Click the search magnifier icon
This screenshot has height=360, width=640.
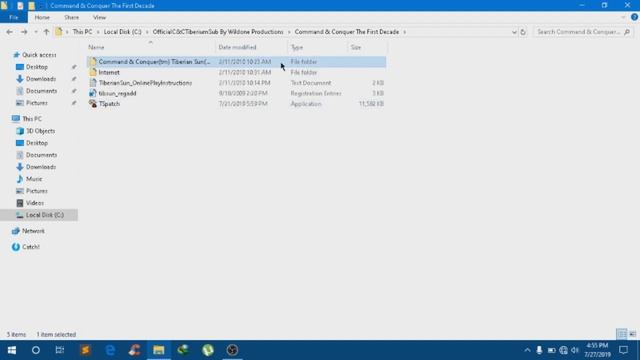click(627, 32)
